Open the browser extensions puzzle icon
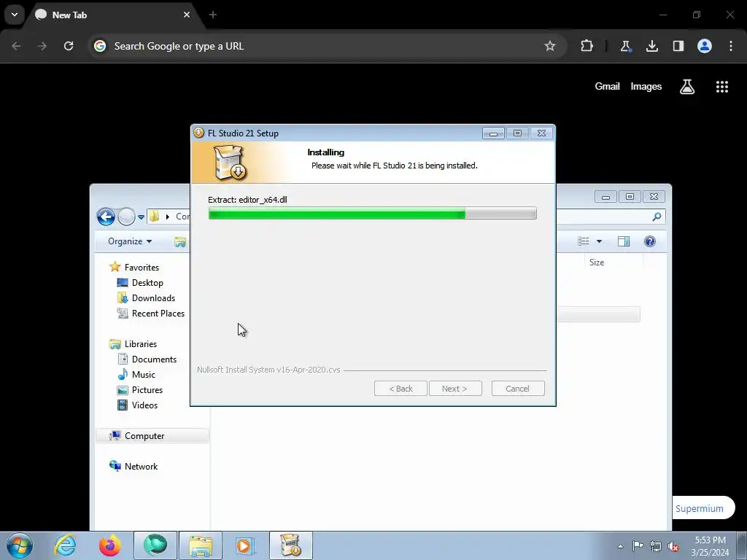Viewport: 747px width, 560px height. 587,46
